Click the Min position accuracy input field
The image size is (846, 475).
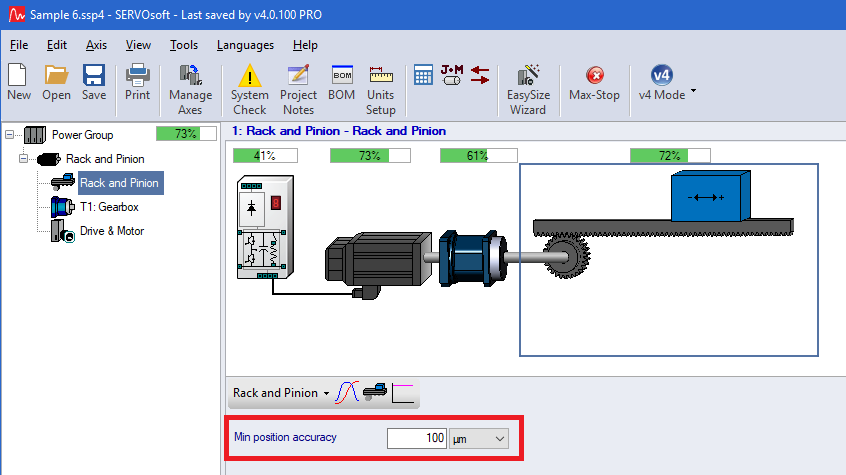(416, 438)
